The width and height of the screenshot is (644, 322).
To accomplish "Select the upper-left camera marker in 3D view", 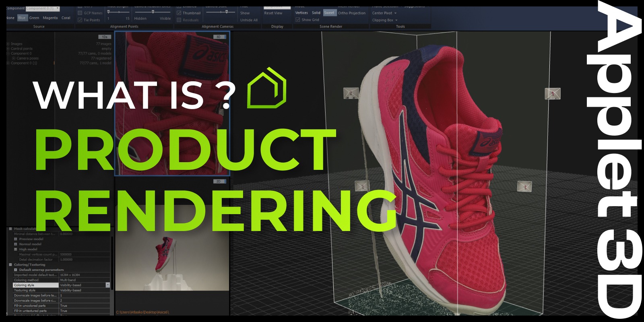I will click(351, 93).
